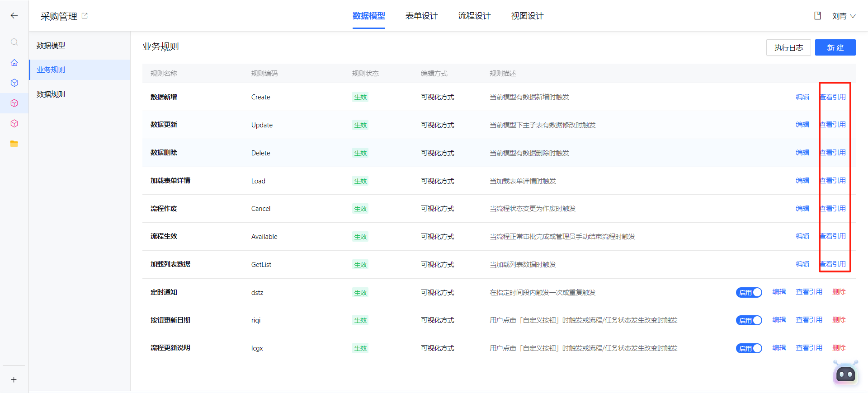Click the 编辑方式 column header
Screen dimensions: 868x393
(x=434, y=73)
